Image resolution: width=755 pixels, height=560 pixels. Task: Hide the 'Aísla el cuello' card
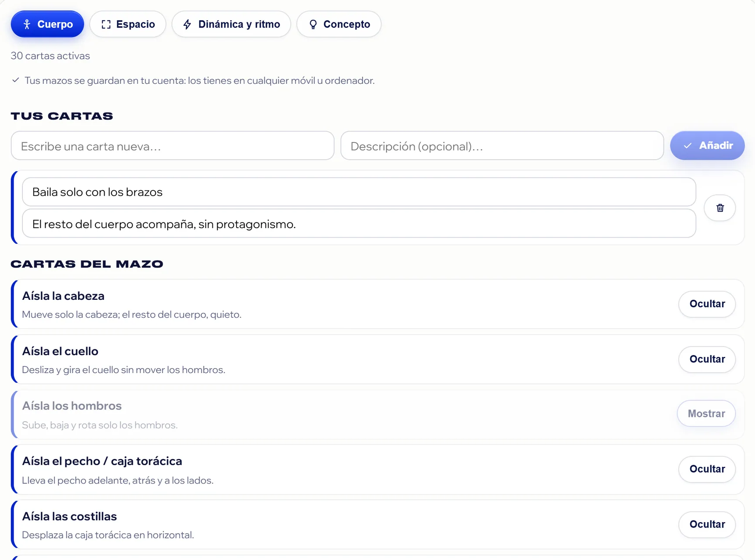click(x=707, y=359)
